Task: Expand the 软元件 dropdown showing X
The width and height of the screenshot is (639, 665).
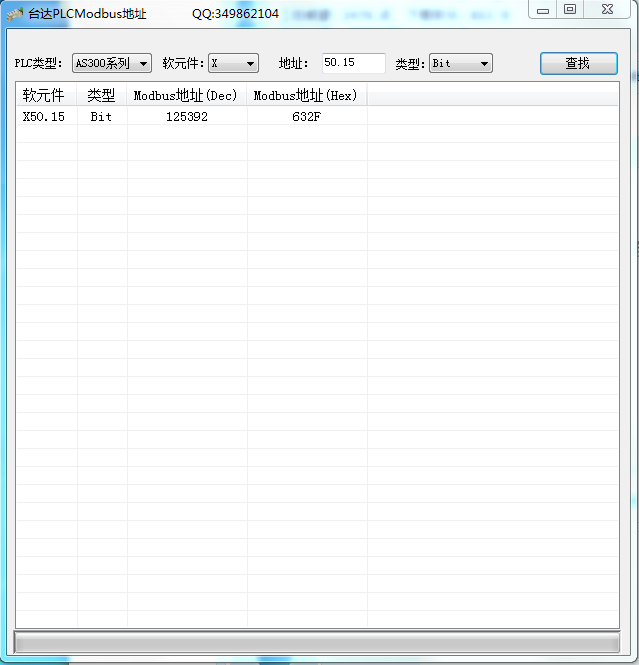Action: point(233,63)
